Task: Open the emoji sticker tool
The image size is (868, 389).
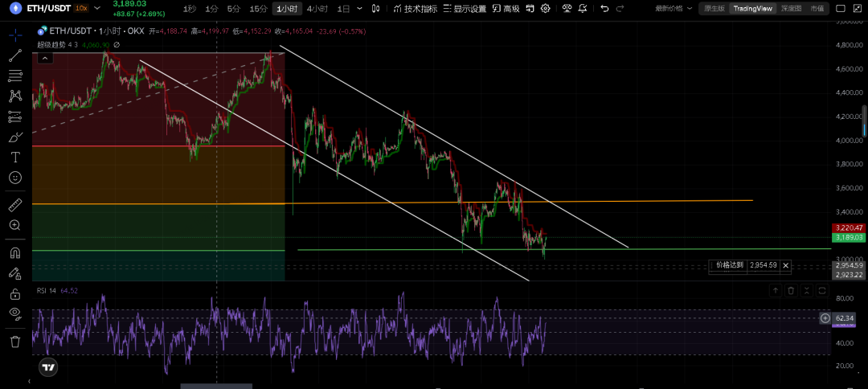Action: [x=14, y=178]
